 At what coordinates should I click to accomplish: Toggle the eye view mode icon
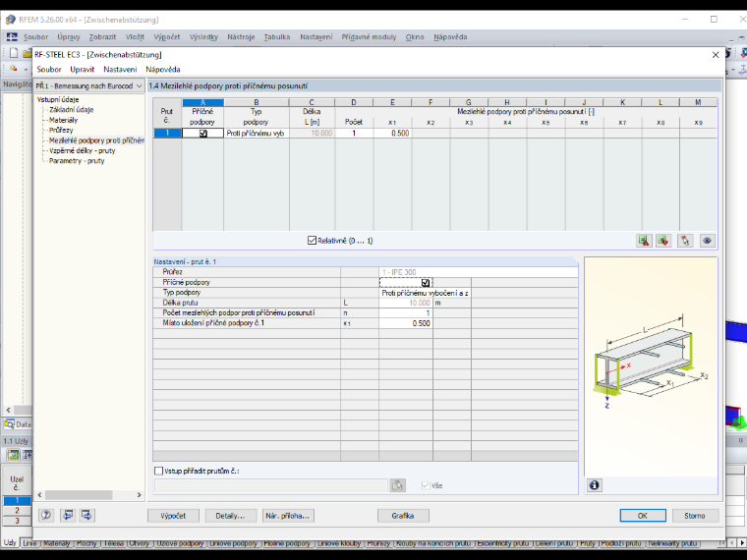click(x=707, y=241)
